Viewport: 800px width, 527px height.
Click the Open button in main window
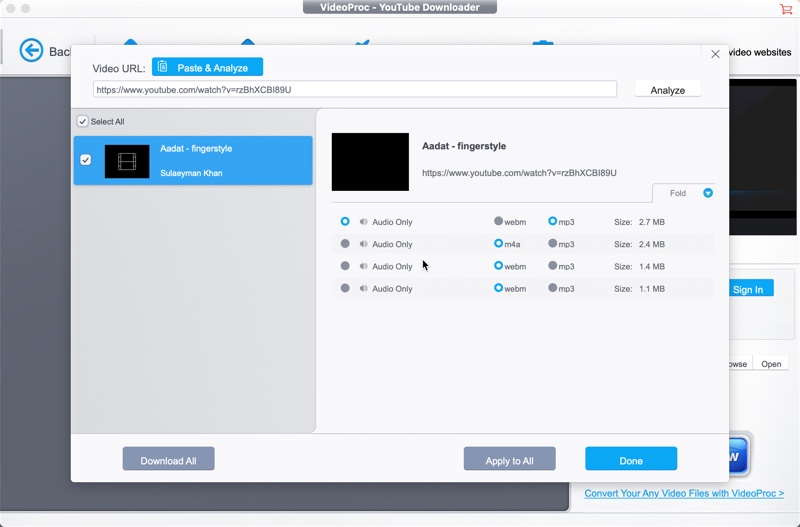(x=771, y=364)
